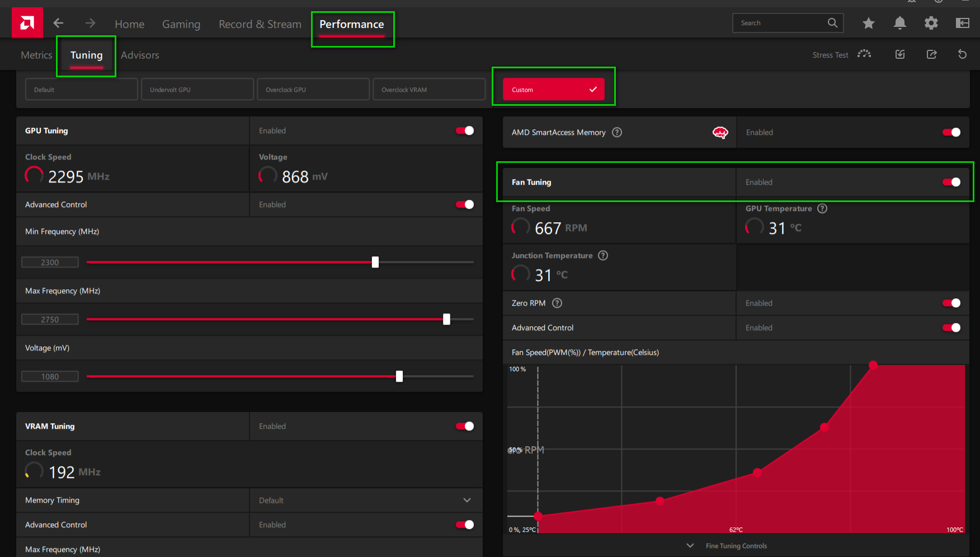Open notifications bell icon
Viewport: 980px width, 557px height.
click(899, 23)
